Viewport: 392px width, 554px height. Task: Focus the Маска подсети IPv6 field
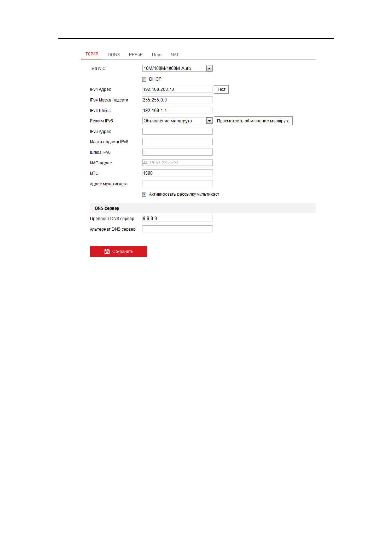tap(177, 142)
